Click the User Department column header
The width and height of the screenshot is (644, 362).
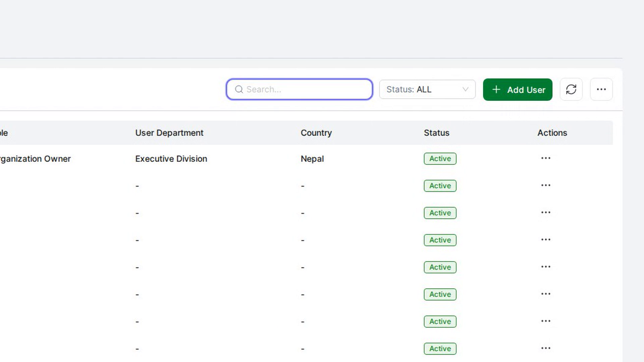click(169, 133)
